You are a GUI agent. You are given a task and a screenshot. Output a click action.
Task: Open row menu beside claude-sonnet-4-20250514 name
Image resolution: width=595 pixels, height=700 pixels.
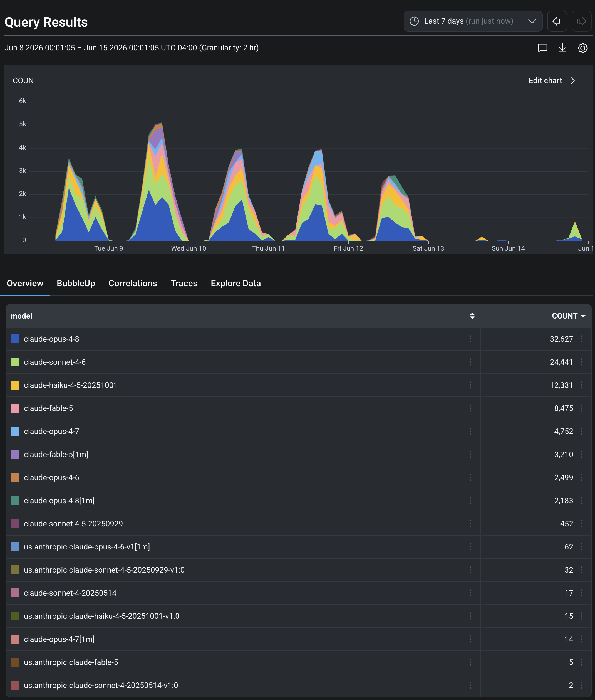470,593
